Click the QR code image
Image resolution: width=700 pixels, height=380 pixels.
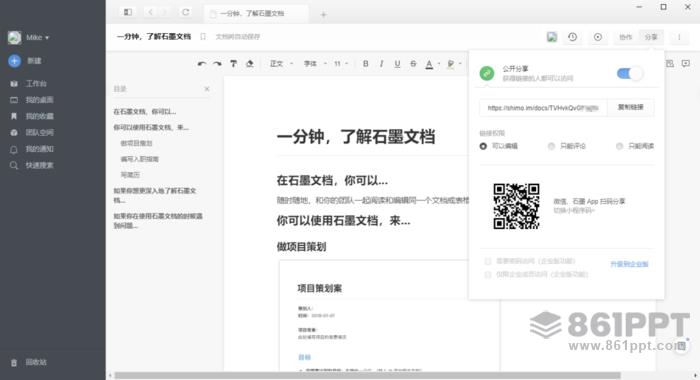tap(516, 206)
